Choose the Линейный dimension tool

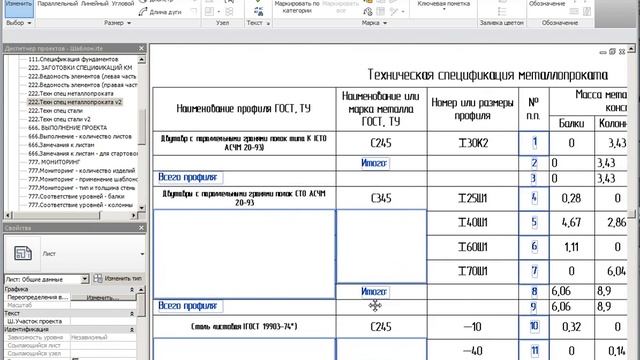tap(94, 4)
